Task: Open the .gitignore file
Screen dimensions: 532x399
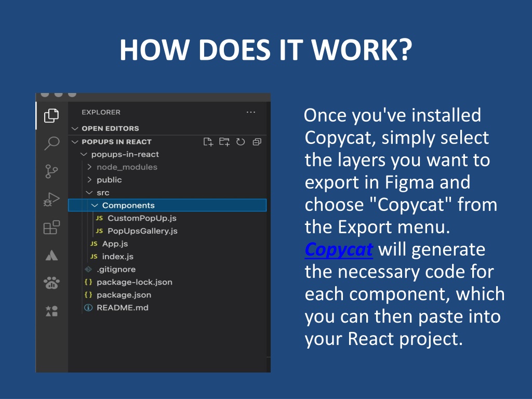Action: 116,270
